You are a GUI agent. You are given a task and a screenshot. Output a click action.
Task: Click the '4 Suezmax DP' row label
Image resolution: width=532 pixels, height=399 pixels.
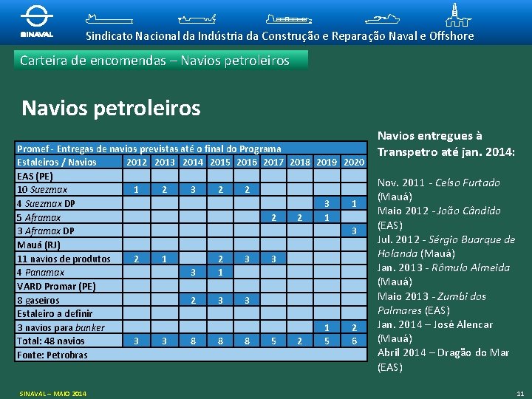(x=69, y=203)
